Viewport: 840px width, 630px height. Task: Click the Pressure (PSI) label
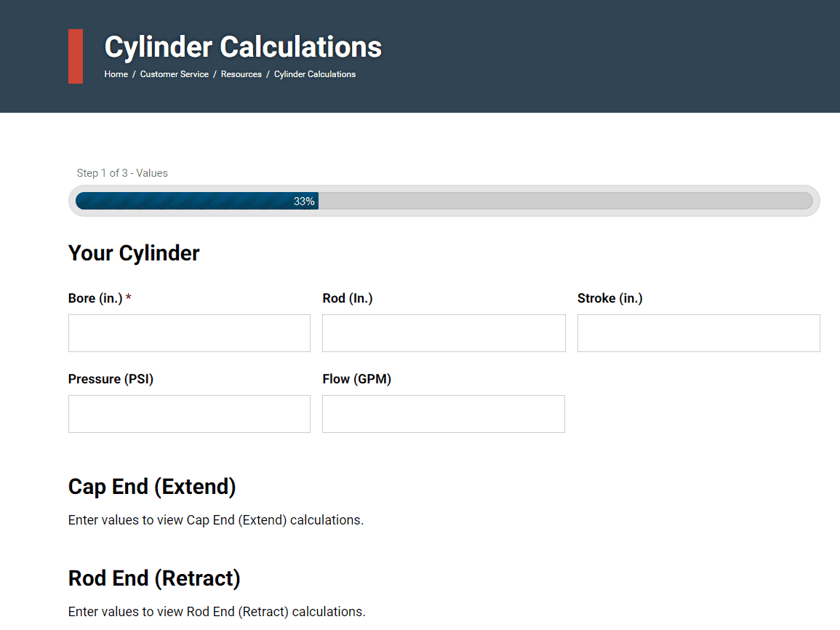point(111,379)
